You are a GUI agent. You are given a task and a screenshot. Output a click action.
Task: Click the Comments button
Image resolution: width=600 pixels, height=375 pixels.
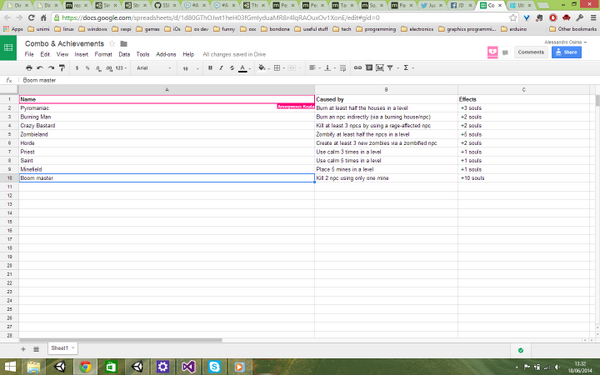(531, 52)
